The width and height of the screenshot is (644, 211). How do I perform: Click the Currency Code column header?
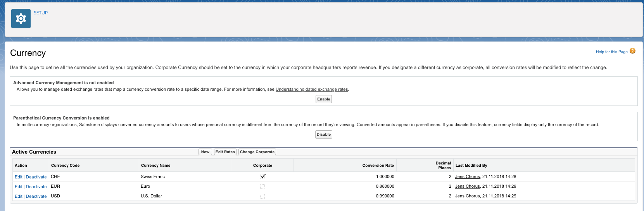pyautogui.click(x=65, y=165)
